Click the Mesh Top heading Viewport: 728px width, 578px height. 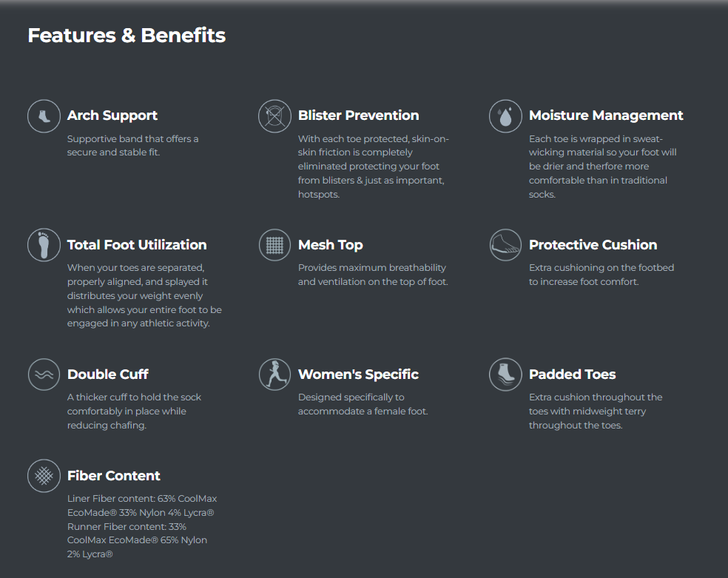(331, 245)
